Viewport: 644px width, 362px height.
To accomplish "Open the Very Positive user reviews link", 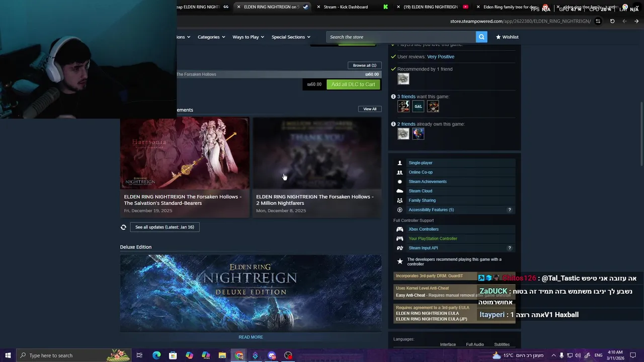I will (x=440, y=57).
